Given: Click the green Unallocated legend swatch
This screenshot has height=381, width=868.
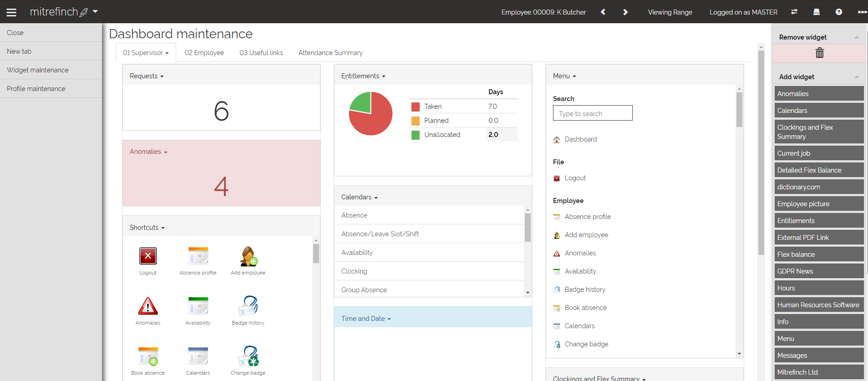Looking at the screenshot, I should 416,135.
